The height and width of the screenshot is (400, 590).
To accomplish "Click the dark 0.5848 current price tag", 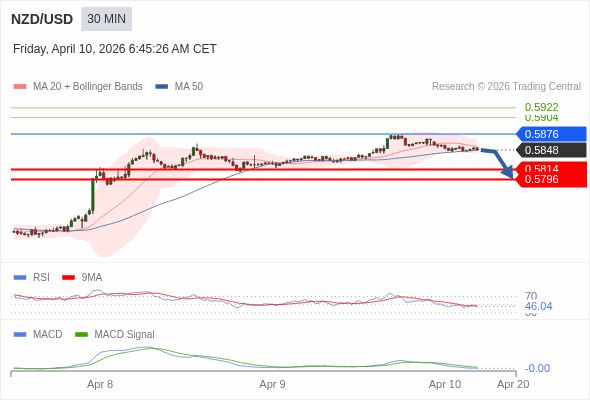I will pyautogui.click(x=551, y=150).
